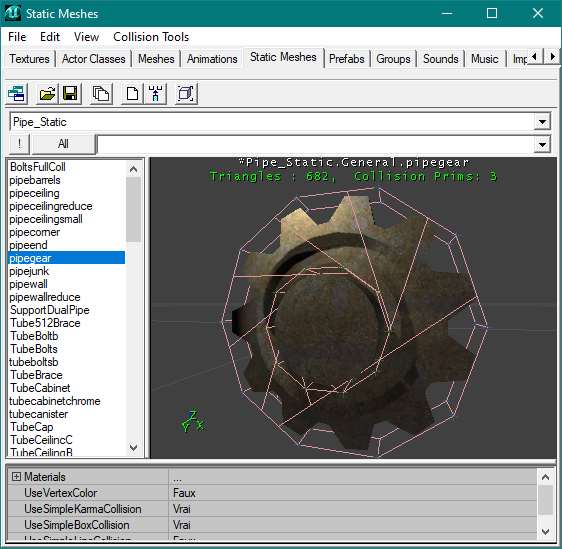
Task: Switch to the Textures tab
Action: click(29, 59)
